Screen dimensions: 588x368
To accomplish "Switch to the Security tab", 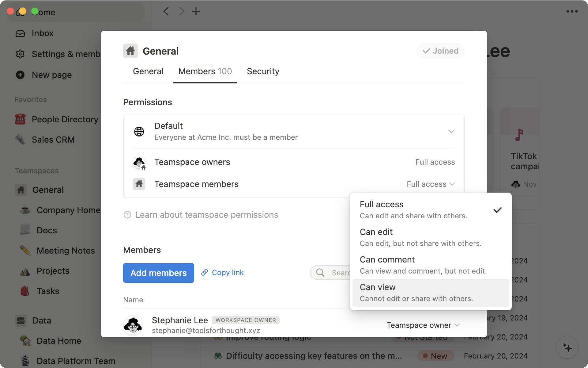I will point(262,71).
